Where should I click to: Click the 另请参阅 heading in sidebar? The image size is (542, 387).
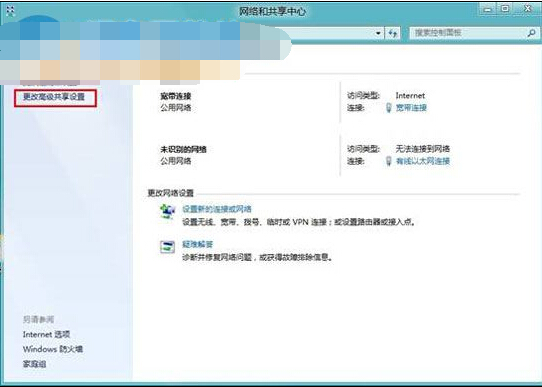coord(38,320)
